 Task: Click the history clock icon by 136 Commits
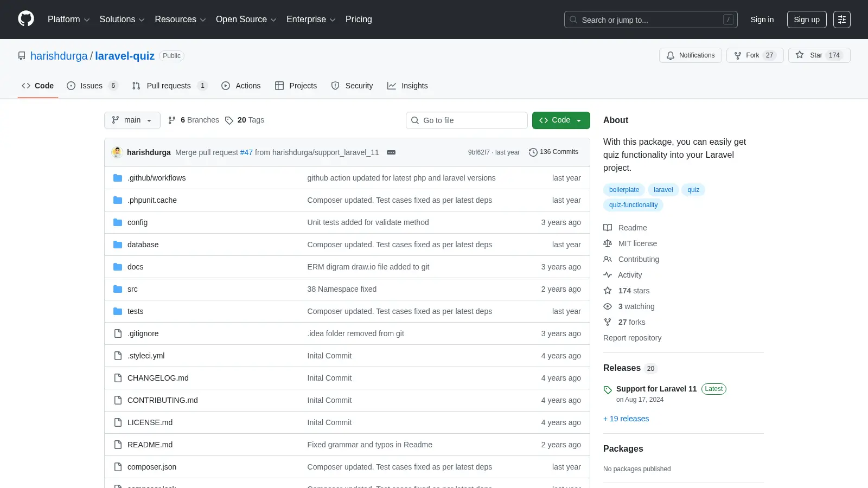click(533, 152)
